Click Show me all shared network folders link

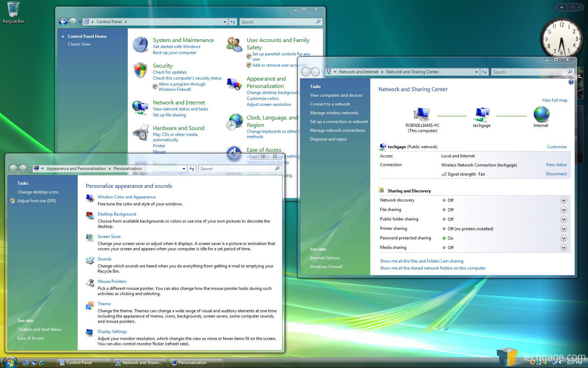click(433, 268)
